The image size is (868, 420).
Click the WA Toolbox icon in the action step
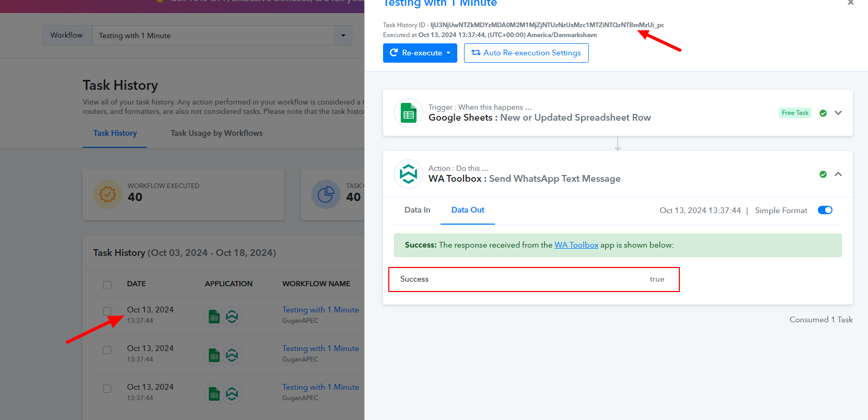[409, 174]
